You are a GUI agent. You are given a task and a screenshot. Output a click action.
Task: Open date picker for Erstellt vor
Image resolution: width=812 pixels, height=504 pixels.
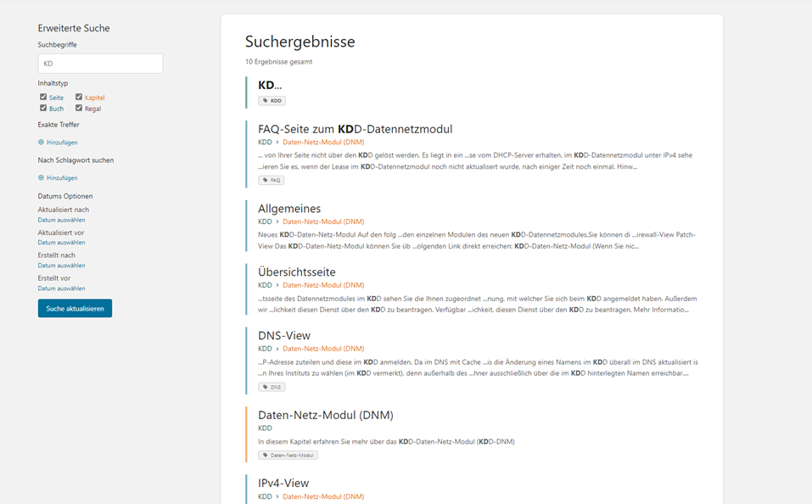tap(61, 288)
